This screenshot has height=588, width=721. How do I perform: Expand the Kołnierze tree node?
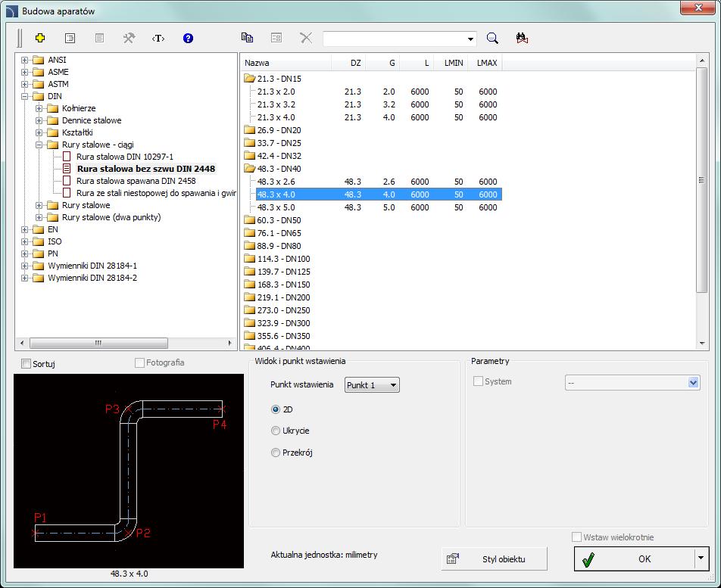coord(39,108)
